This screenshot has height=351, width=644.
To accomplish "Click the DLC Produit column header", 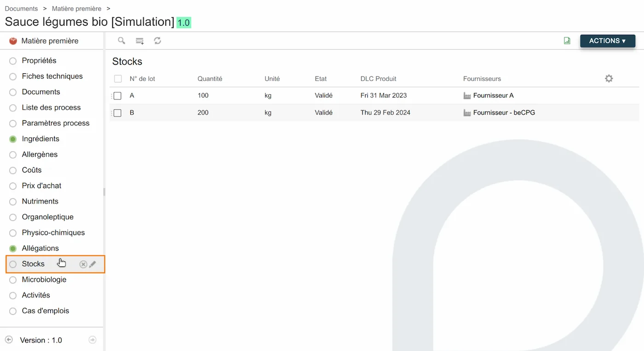I will point(378,79).
